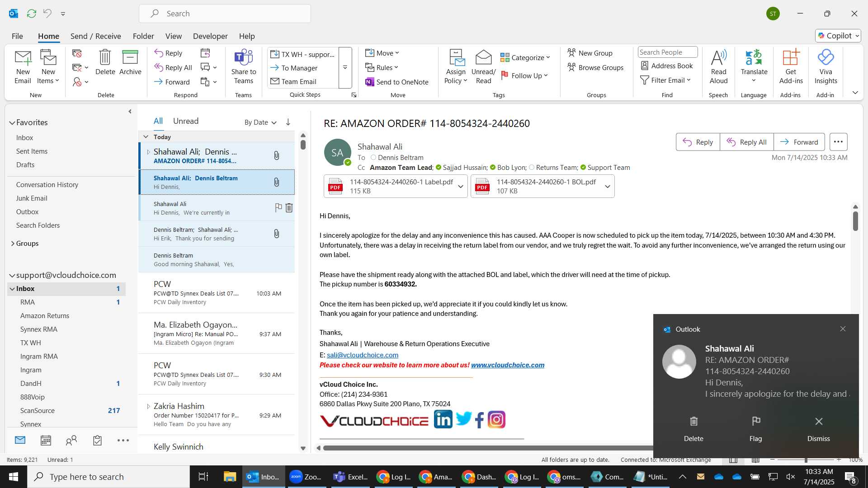The height and width of the screenshot is (488, 868).
Task: Open the By Date sort dropdown
Action: tap(260, 122)
